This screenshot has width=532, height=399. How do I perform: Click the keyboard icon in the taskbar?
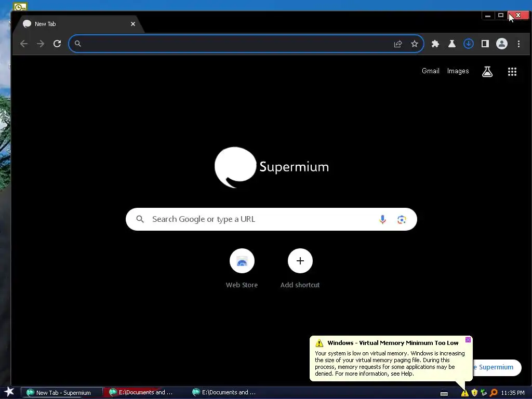[x=444, y=394]
